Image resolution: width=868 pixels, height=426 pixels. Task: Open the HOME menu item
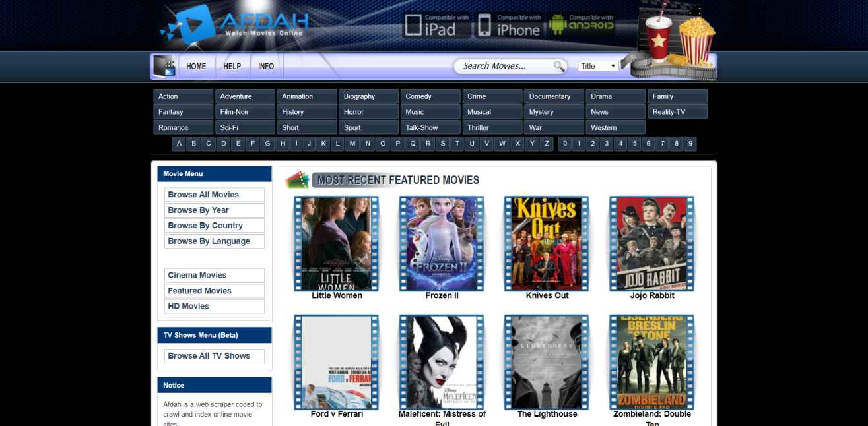click(196, 66)
